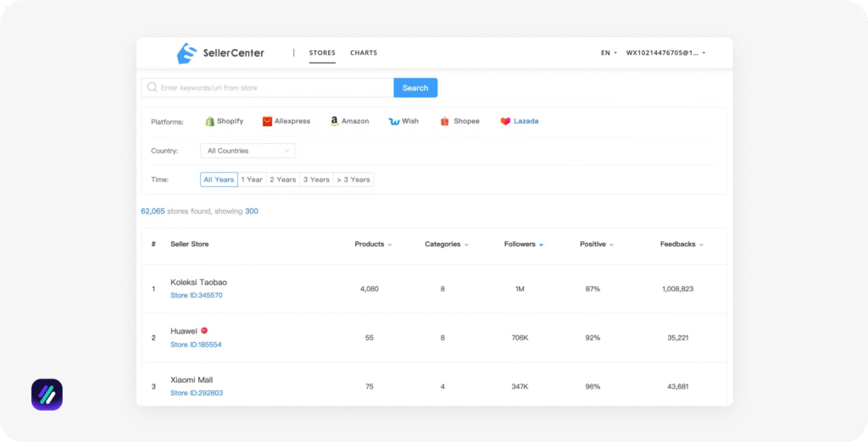Filter stores by 1 Year
Image resolution: width=868 pixels, height=442 pixels.
pyautogui.click(x=252, y=180)
